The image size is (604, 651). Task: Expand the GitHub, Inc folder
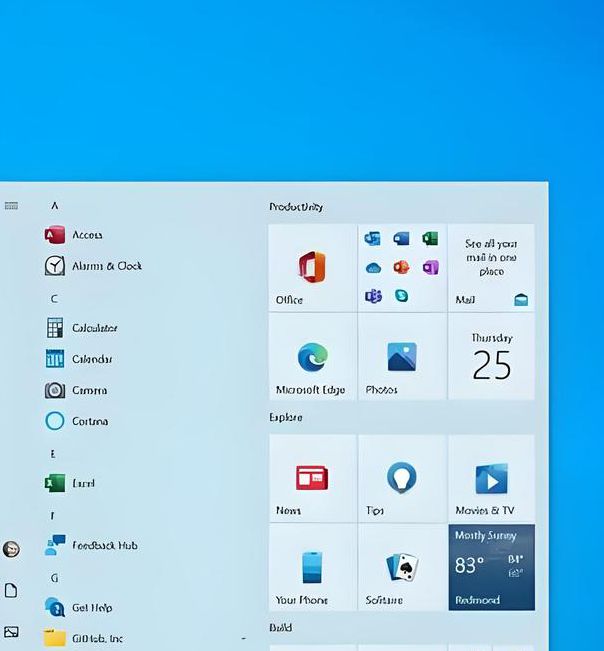(145, 638)
